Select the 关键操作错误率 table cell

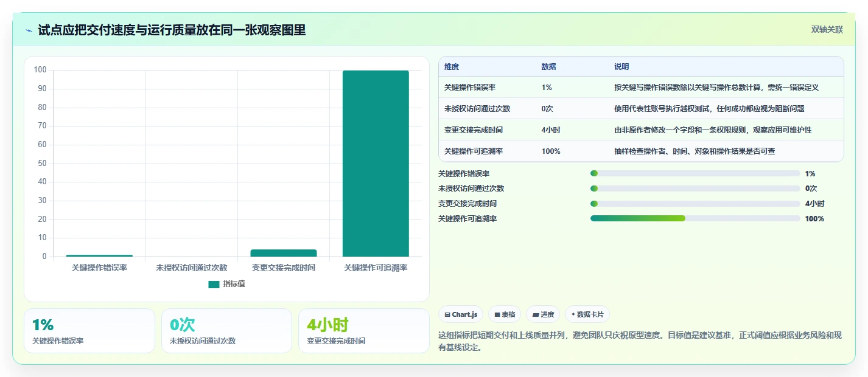tap(470, 88)
